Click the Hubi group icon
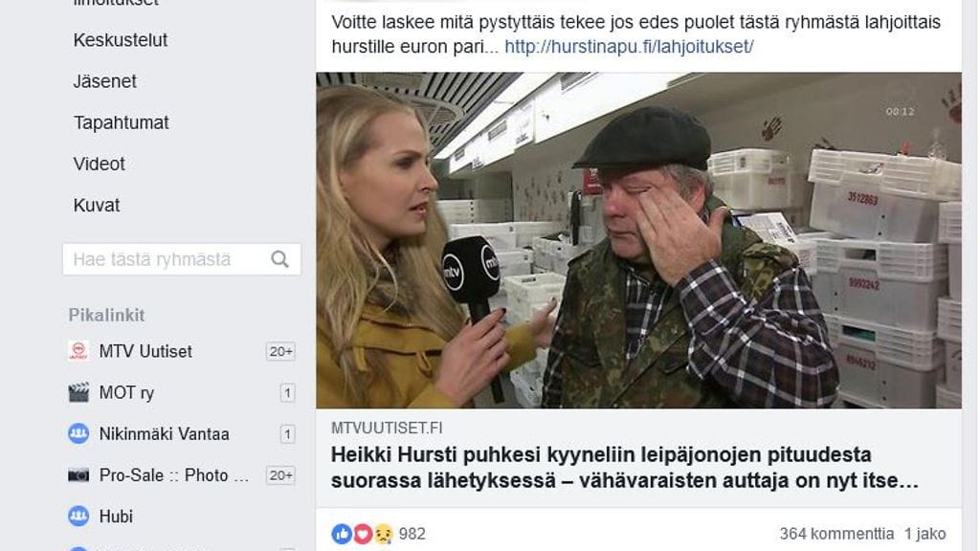The height and width of the screenshot is (551, 980). pyautogui.click(x=78, y=517)
